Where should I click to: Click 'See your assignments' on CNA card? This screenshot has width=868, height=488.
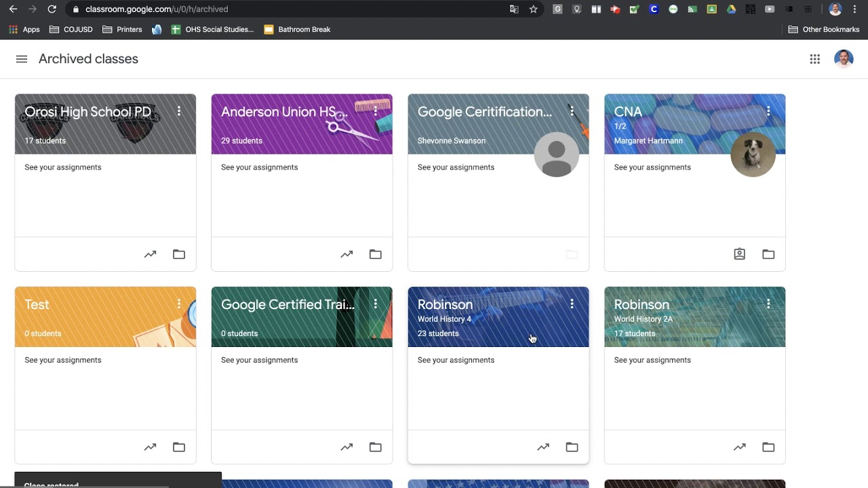click(x=652, y=167)
